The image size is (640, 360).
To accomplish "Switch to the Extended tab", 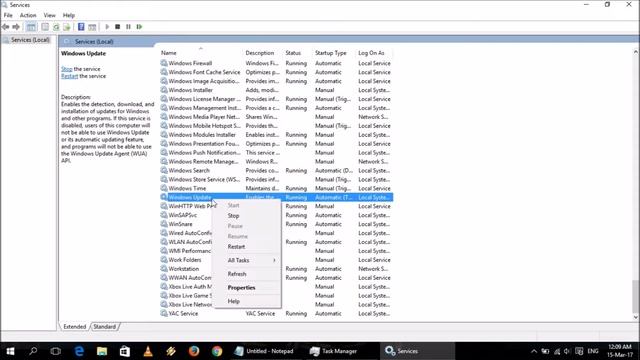I will (75, 327).
